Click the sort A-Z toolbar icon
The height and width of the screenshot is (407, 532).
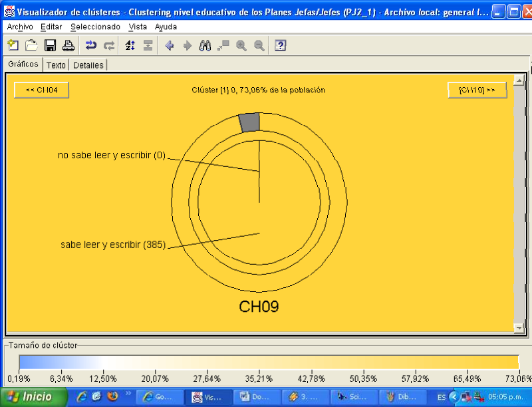tap(130, 45)
